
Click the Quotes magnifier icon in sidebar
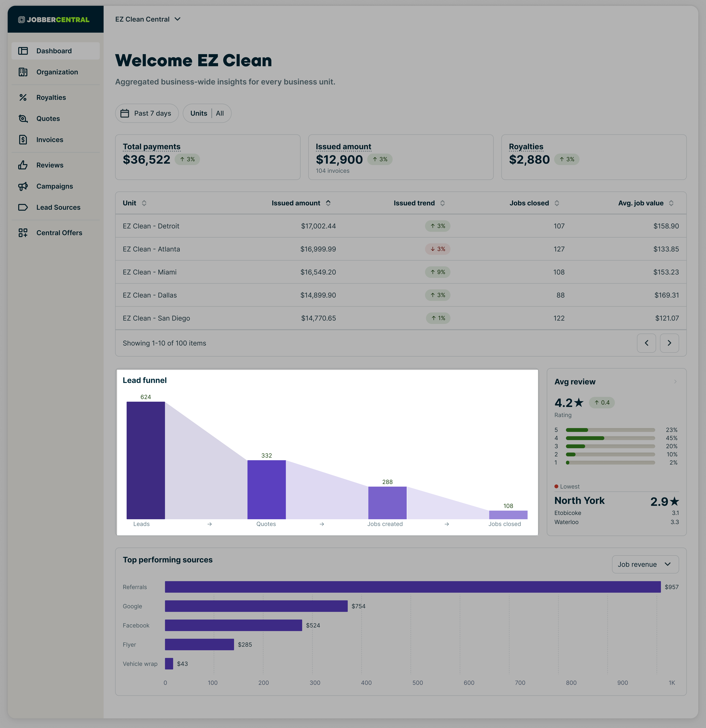point(23,119)
